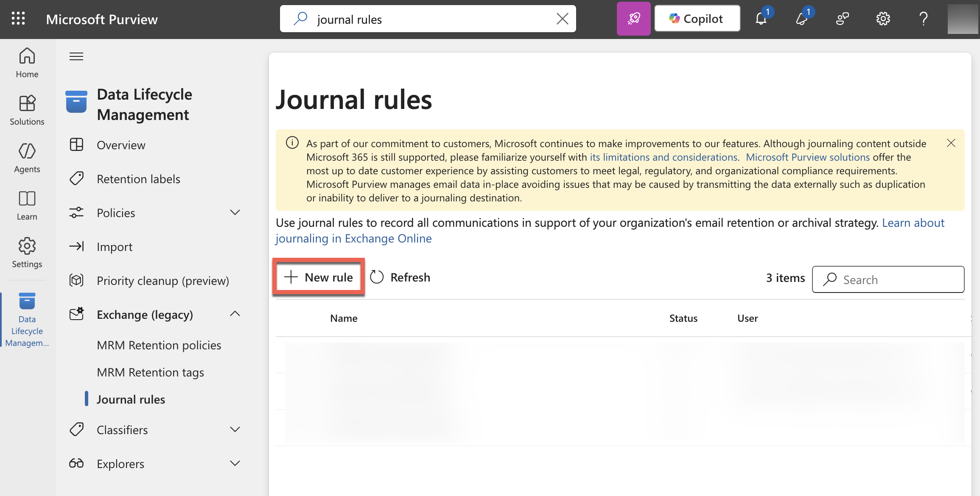Open Learn in the left rail
This screenshot has width=980, height=496.
(x=27, y=206)
